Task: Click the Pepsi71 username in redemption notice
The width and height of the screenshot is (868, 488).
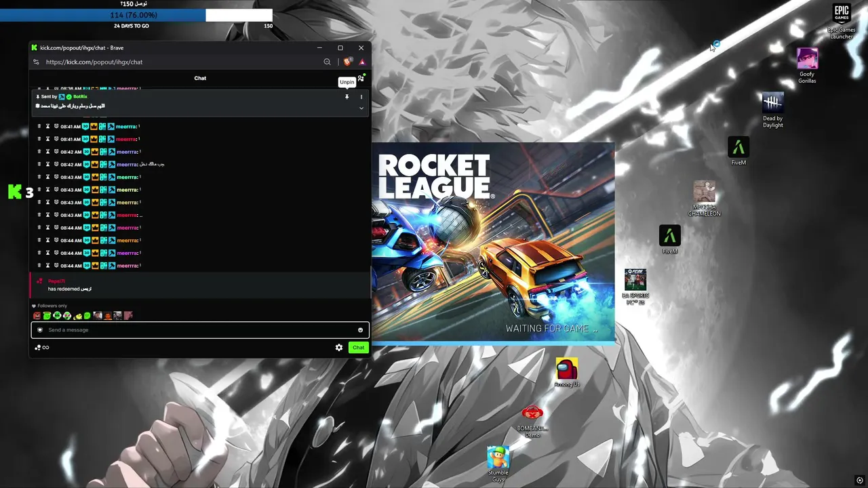Action: [57, 281]
